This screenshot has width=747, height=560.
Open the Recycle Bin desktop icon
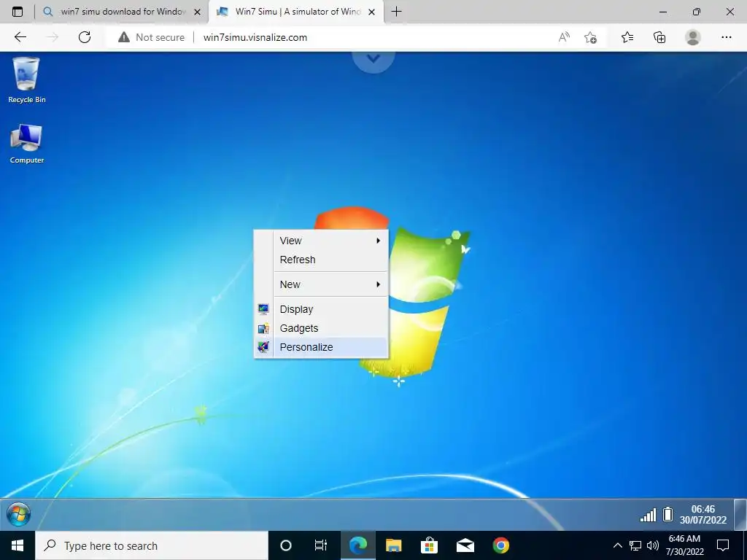pyautogui.click(x=27, y=80)
